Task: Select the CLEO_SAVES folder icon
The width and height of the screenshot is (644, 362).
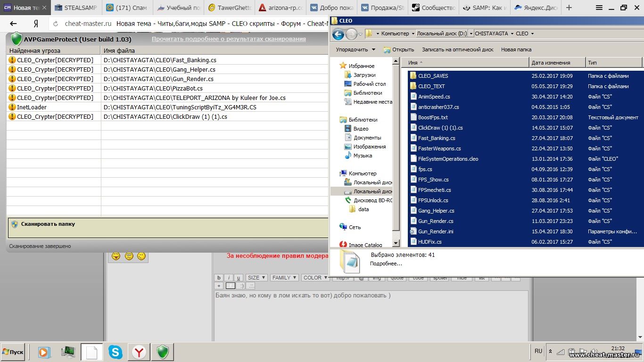Action: click(413, 76)
